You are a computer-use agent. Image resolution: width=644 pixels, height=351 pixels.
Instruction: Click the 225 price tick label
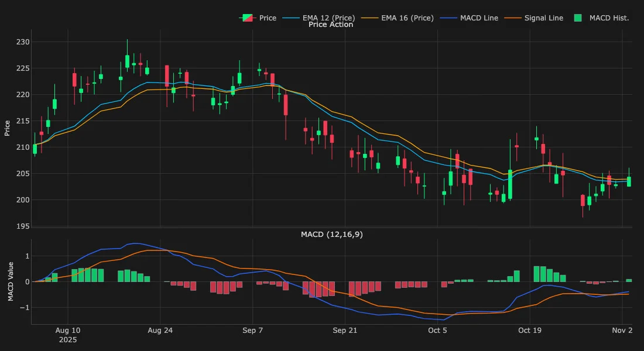pos(23,68)
